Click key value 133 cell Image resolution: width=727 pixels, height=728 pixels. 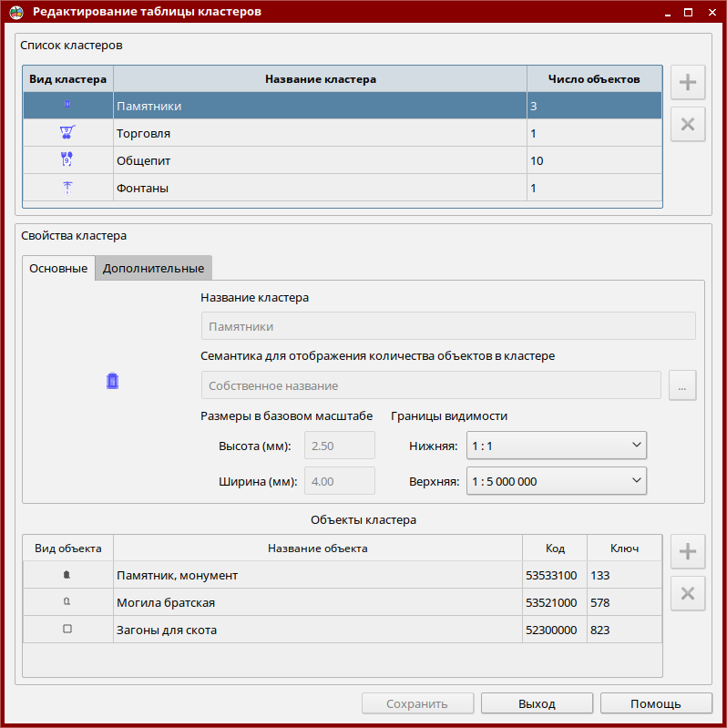[624, 575]
